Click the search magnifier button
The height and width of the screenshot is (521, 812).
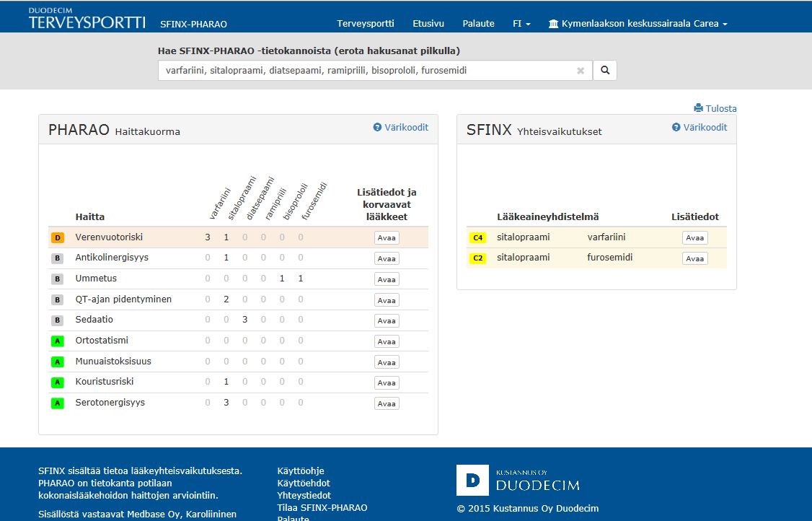[x=605, y=71]
